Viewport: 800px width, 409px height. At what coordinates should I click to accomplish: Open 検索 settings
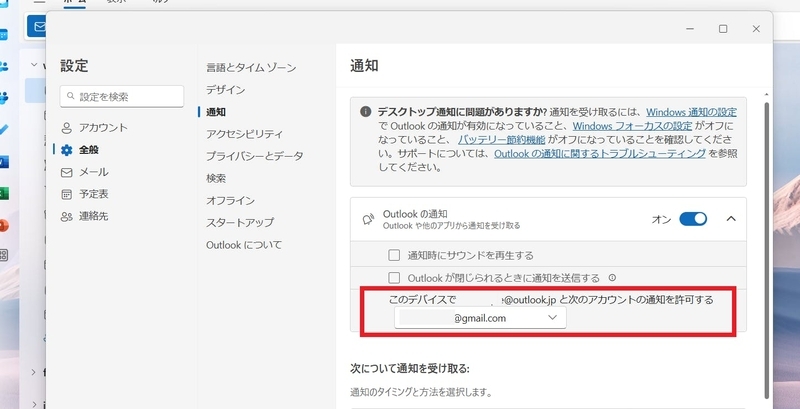pos(216,178)
